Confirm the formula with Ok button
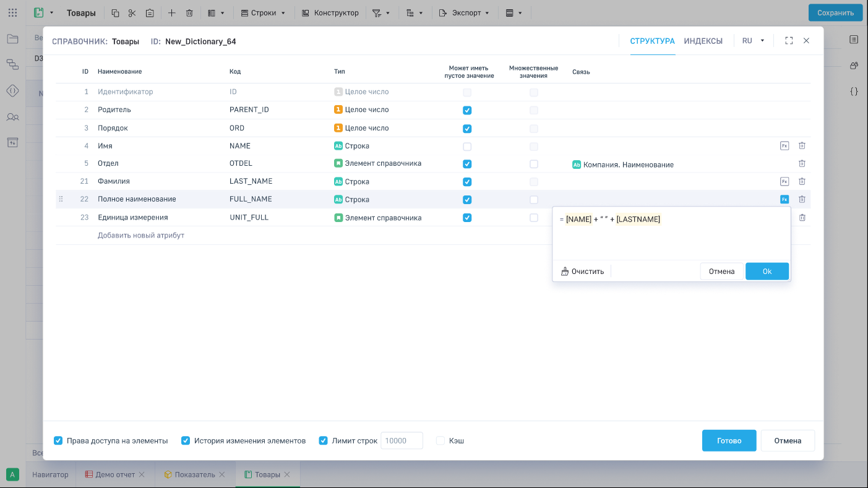868x488 pixels. click(x=767, y=272)
